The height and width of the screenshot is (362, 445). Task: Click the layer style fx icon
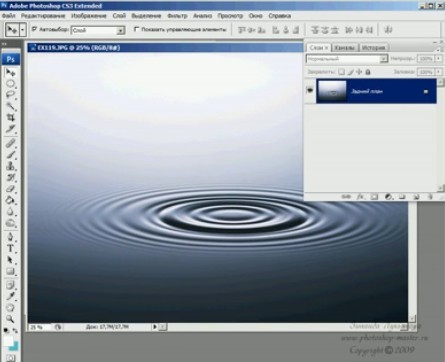point(360,197)
